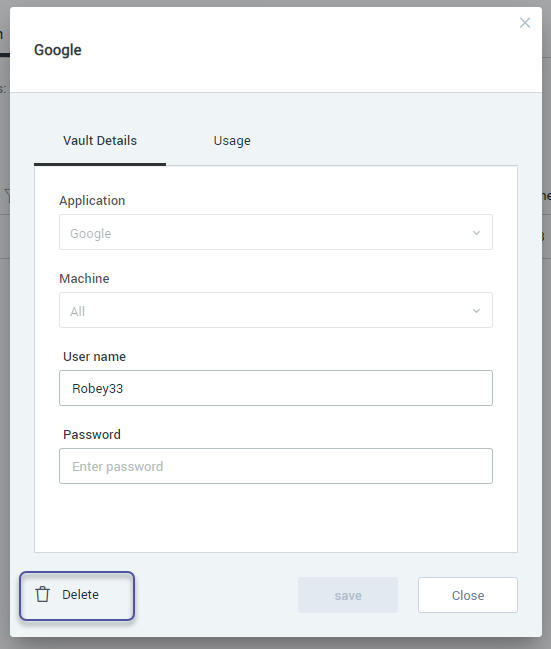Expand the Machine field chevron arrow
The image size is (551, 649).
(x=476, y=311)
